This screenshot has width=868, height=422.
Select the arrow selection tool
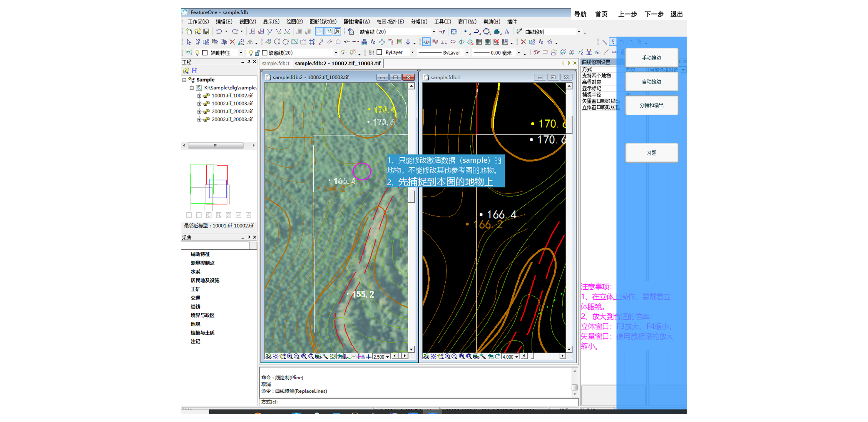click(189, 42)
